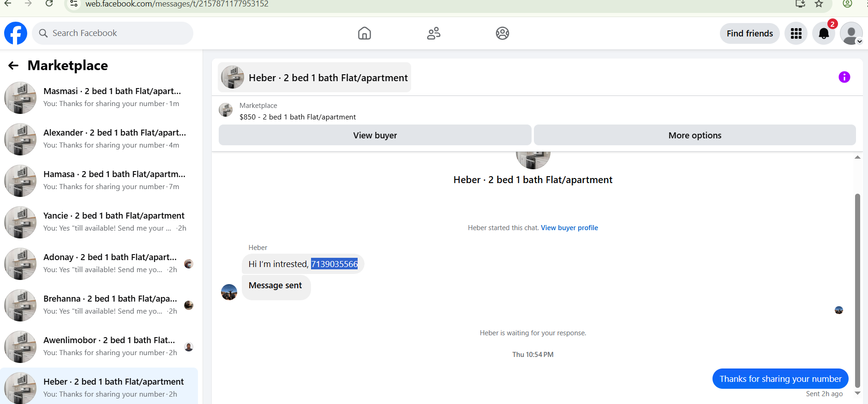Open the Friends icon in top navigation
Screen dimensions: 868x404
click(x=434, y=33)
